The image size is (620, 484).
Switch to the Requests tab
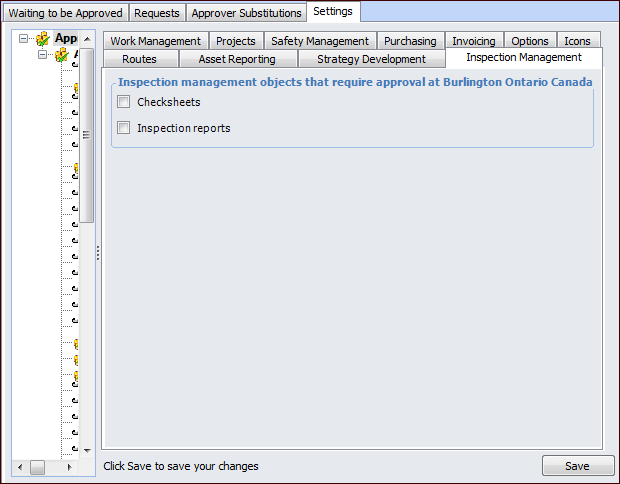click(157, 13)
